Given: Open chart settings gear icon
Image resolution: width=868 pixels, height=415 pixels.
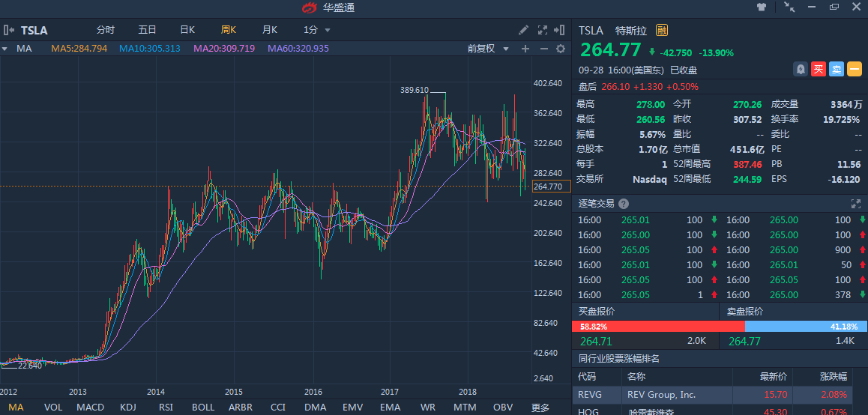Looking at the screenshot, I should [x=560, y=49].
